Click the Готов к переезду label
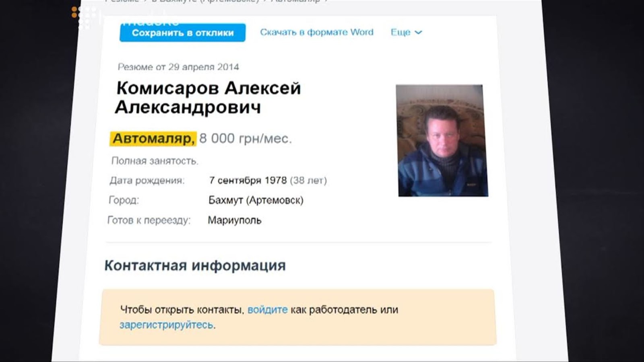Screen dimensions: 644x362 point(149,220)
